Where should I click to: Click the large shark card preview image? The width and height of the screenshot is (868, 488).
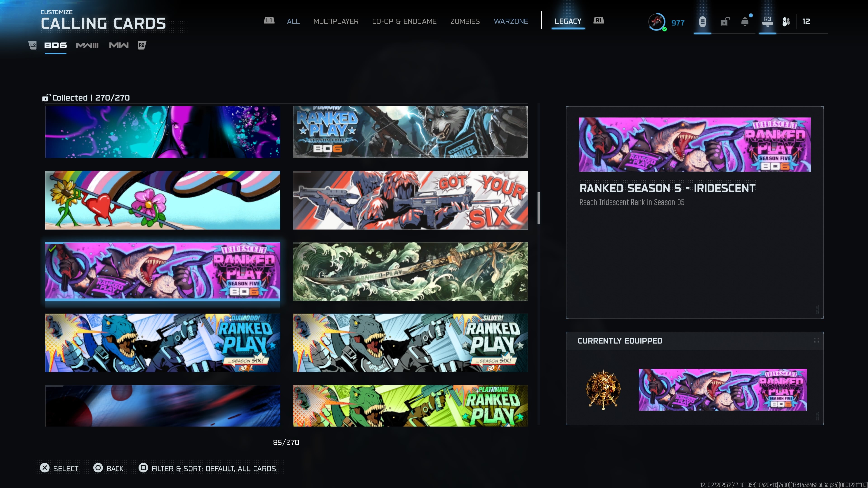[695, 145]
